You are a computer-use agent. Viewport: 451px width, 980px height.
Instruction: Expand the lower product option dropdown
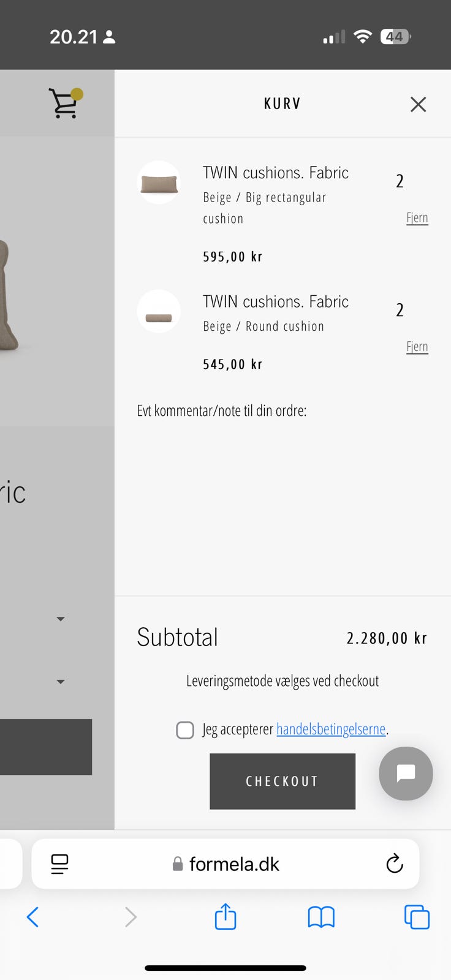[x=61, y=681]
